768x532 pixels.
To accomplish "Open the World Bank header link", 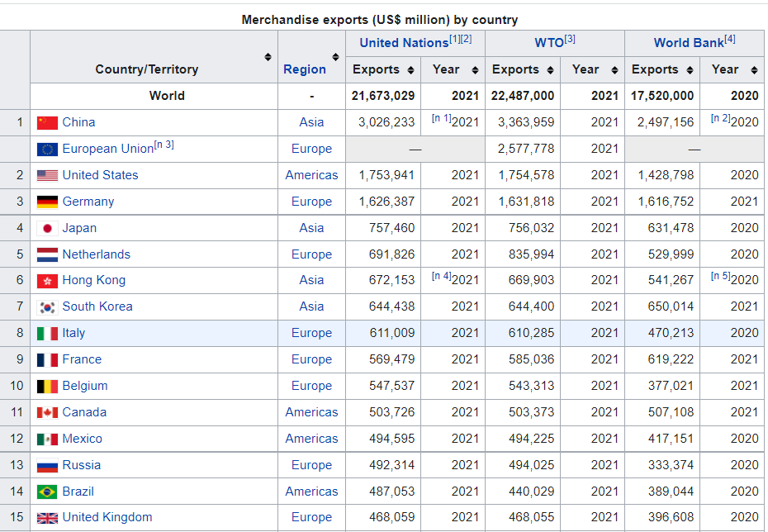I will [688, 43].
